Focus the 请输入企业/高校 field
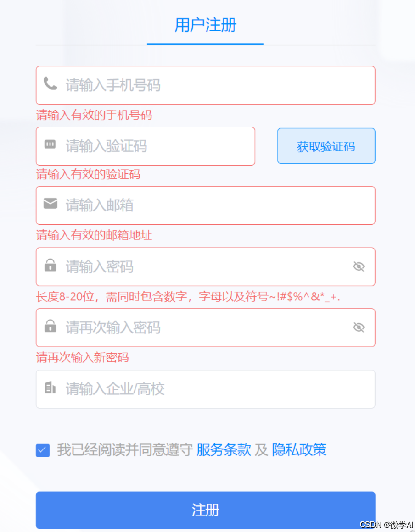 point(206,389)
